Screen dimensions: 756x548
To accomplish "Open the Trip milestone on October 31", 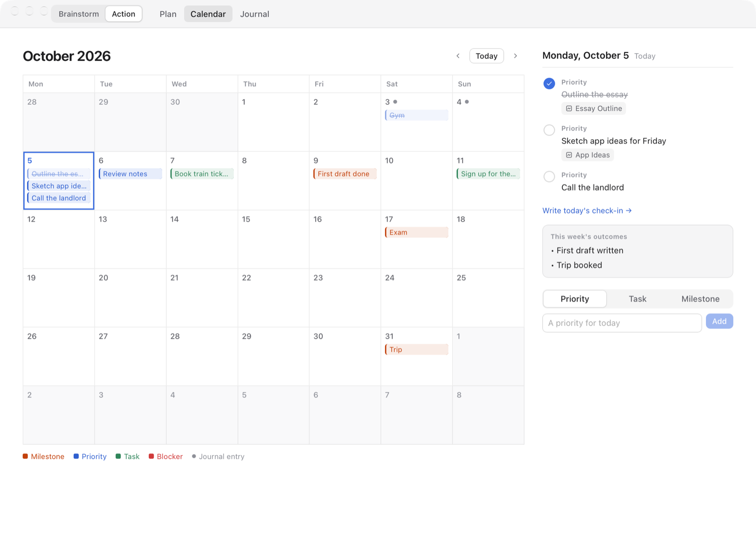I will (x=416, y=349).
